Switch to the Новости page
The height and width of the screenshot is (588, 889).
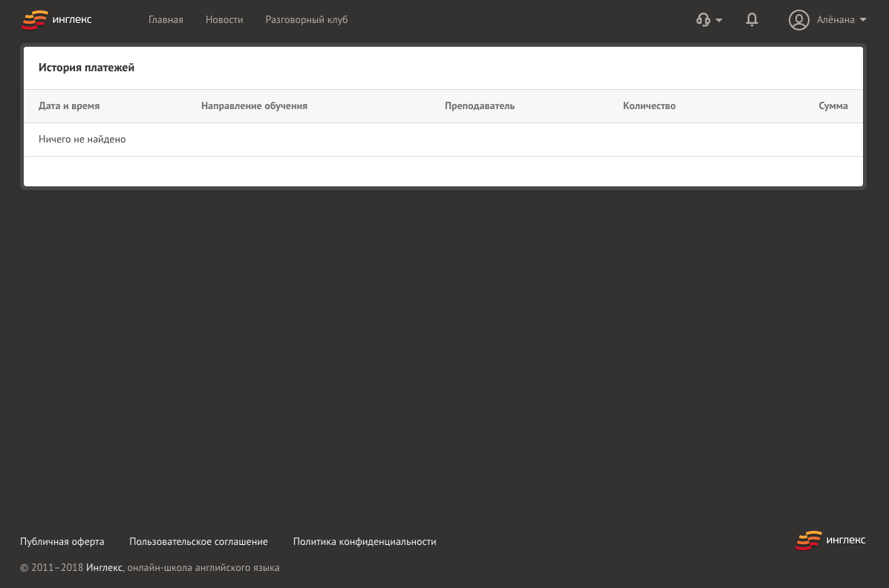pyautogui.click(x=224, y=19)
